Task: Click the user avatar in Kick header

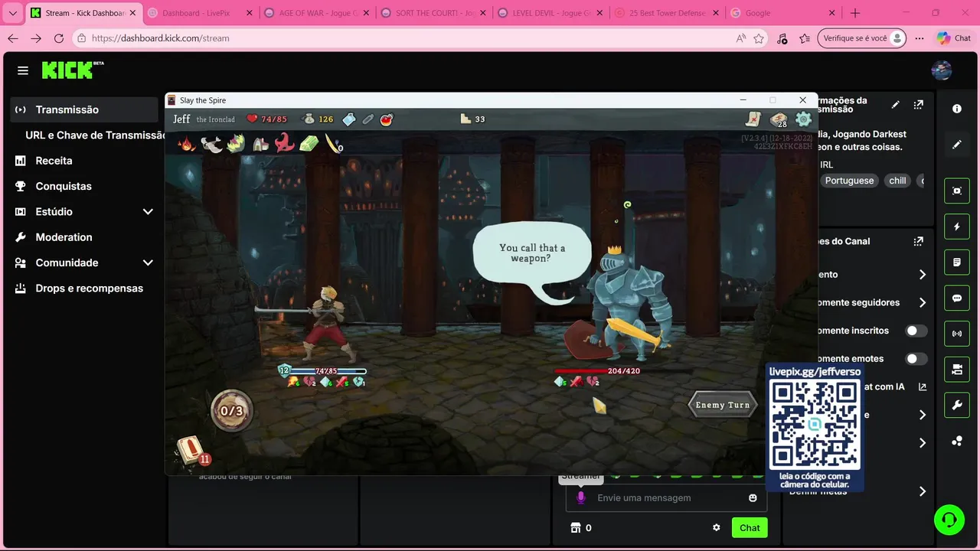Action: tap(941, 70)
